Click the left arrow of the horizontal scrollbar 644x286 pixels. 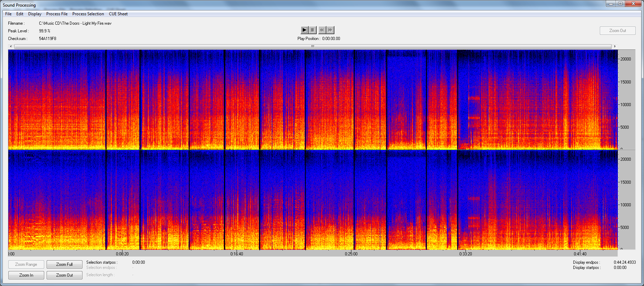click(11, 46)
